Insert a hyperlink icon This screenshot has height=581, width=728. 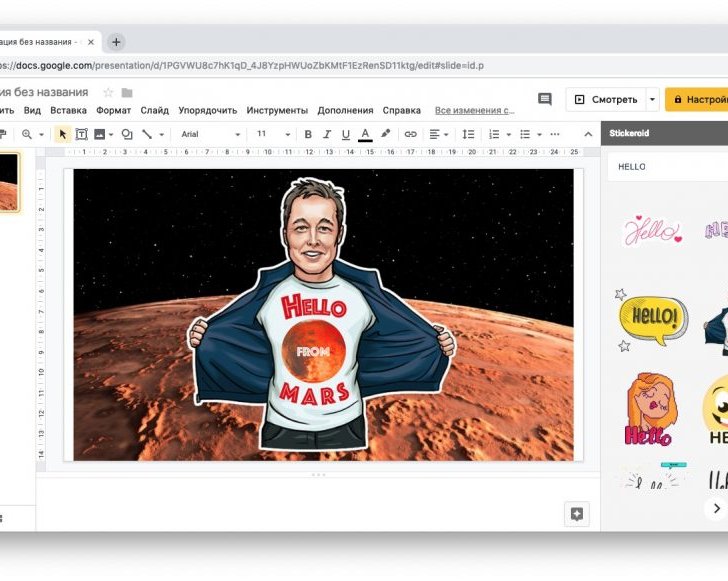coord(410,134)
